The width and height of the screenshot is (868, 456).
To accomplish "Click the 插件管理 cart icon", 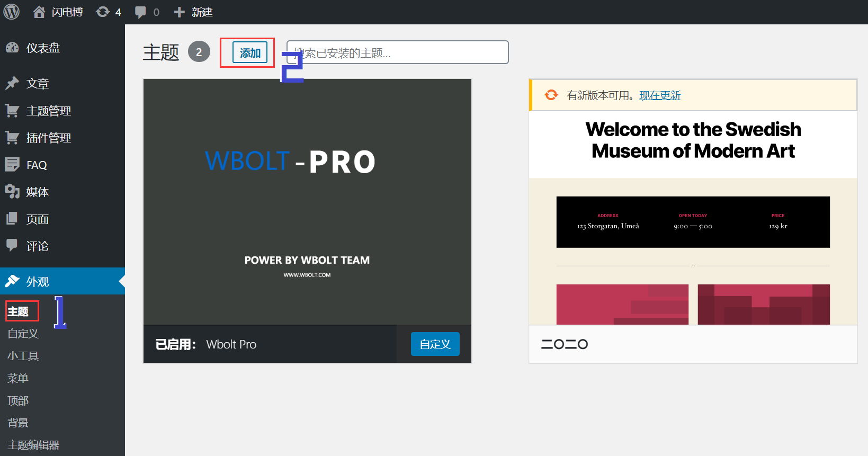I will pyautogui.click(x=12, y=138).
